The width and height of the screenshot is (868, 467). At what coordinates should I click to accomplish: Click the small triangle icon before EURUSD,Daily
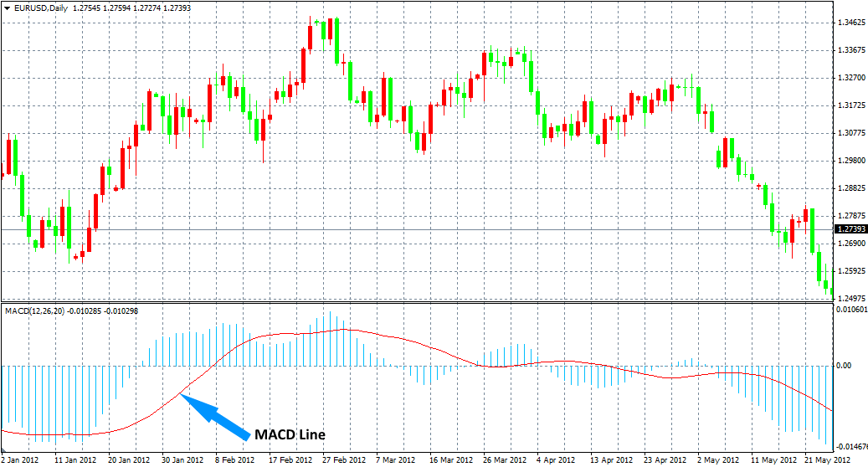(8, 8)
